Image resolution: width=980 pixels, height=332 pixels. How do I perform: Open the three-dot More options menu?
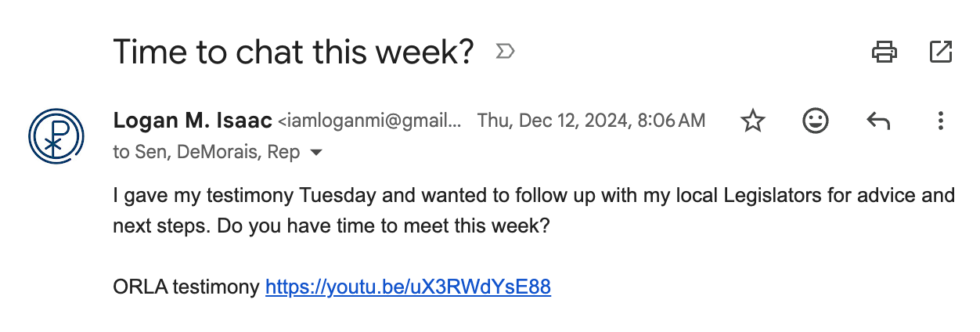tap(941, 121)
